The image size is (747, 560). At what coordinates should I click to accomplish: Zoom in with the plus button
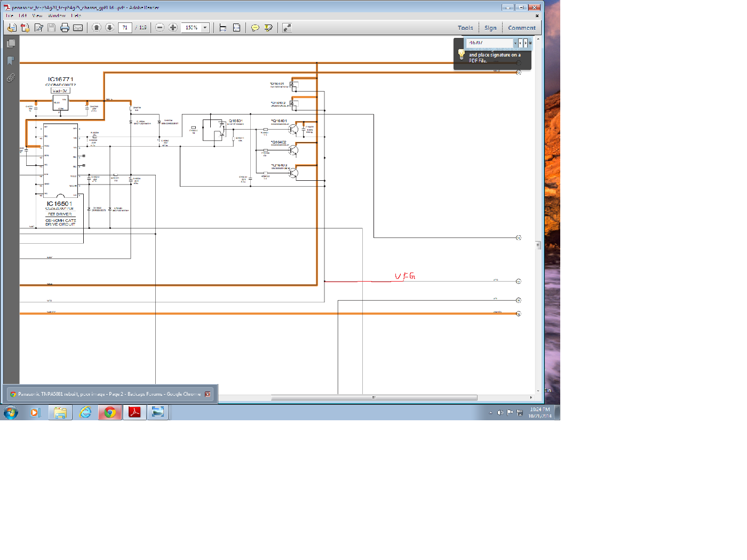[x=173, y=28]
